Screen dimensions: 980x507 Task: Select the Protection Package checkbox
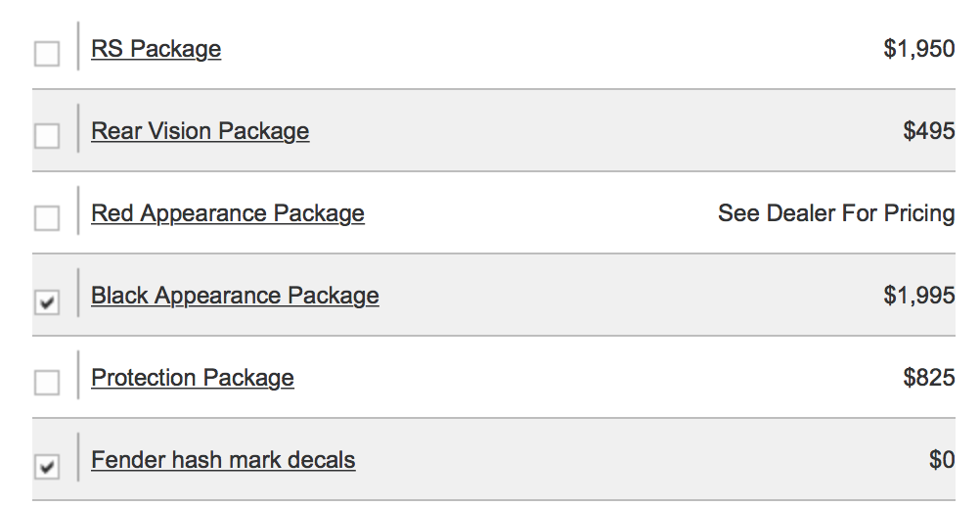[47, 383]
